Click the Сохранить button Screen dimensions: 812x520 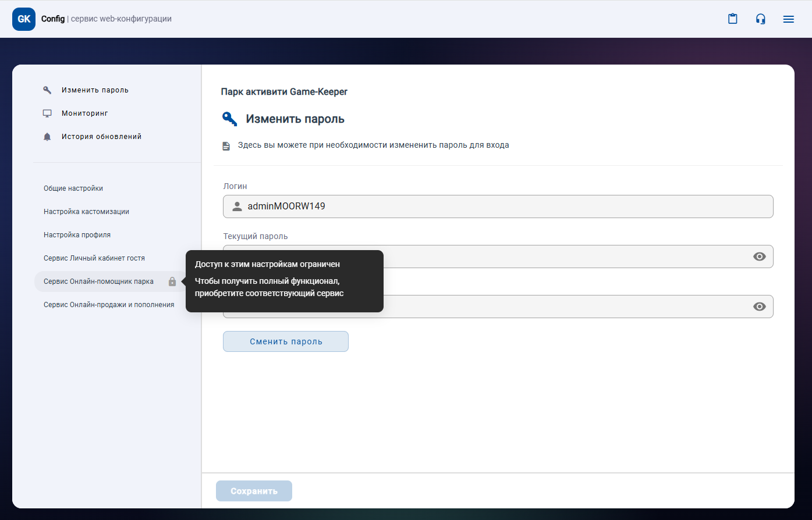(x=254, y=491)
